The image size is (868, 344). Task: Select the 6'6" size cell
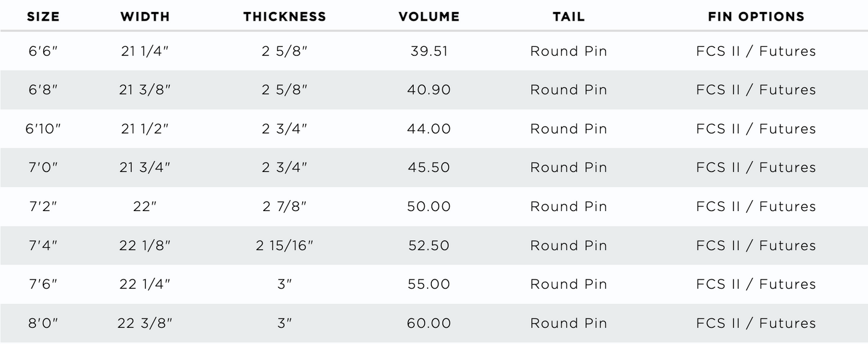pyautogui.click(x=43, y=51)
